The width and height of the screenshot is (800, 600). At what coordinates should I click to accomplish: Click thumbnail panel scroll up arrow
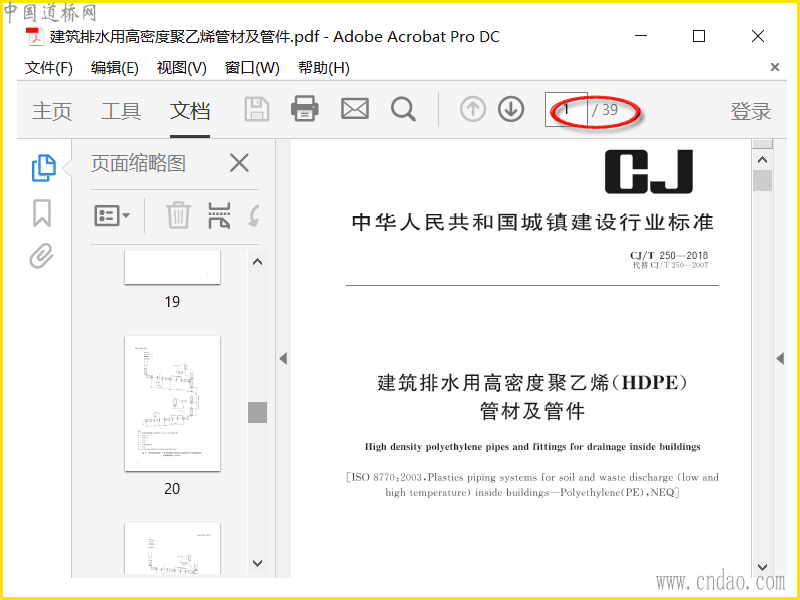(258, 262)
